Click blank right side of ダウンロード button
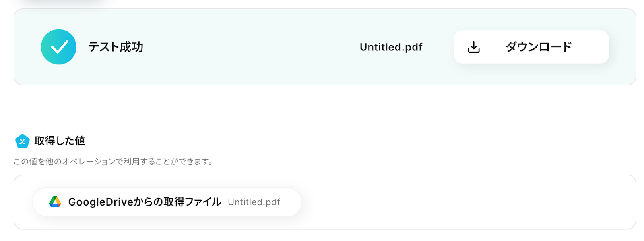 click(x=592, y=47)
